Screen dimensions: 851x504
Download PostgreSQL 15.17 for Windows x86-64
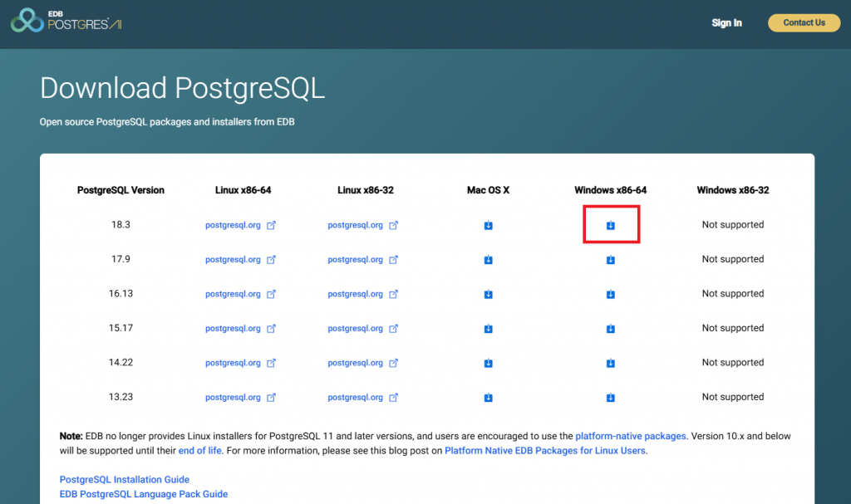(611, 329)
